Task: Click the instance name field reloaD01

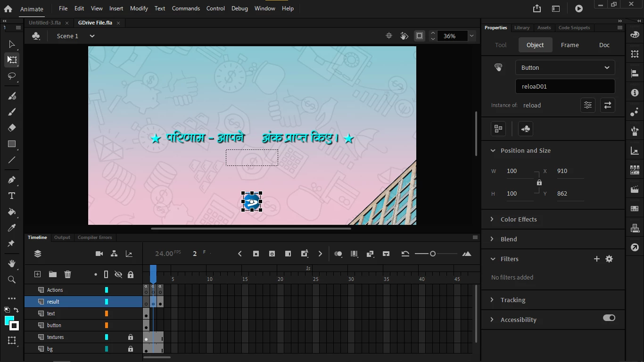Action: point(565,86)
